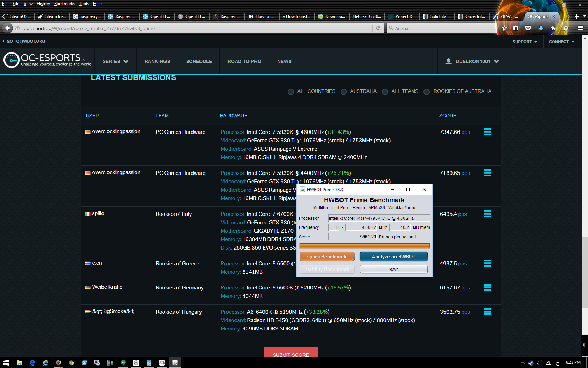
Task: Click Analyze on HWBOT button
Action: click(394, 257)
